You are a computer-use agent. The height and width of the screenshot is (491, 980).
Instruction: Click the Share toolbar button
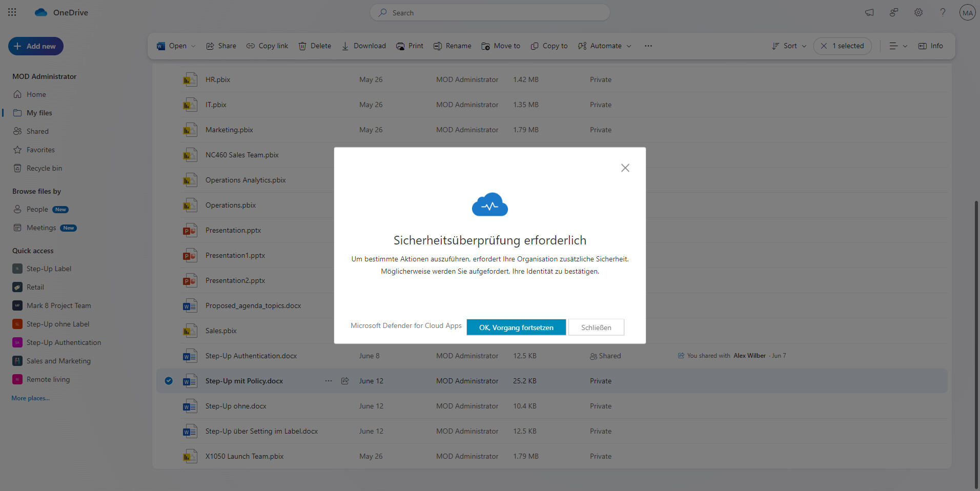pyautogui.click(x=221, y=46)
